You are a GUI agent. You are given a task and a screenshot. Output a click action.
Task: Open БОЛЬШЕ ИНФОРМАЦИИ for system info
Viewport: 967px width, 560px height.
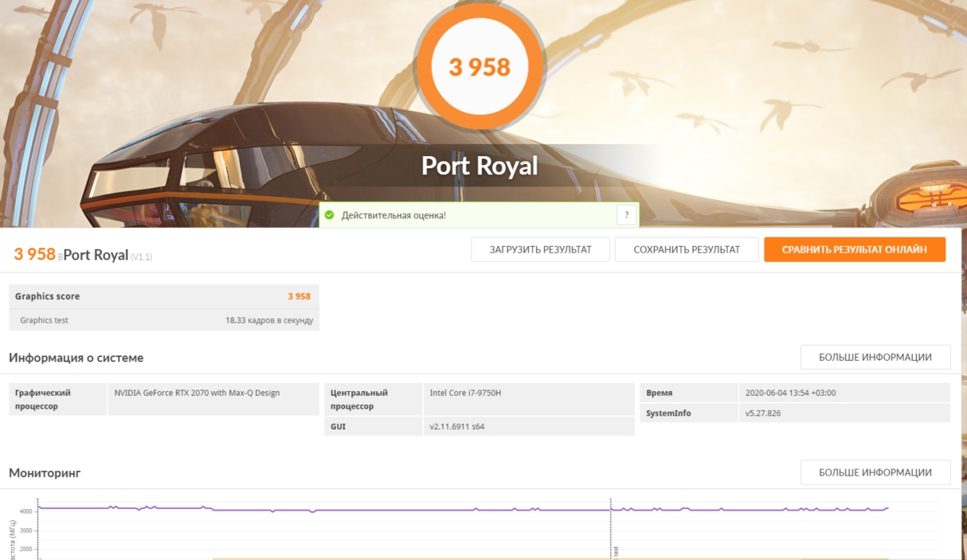(x=875, y=357)
